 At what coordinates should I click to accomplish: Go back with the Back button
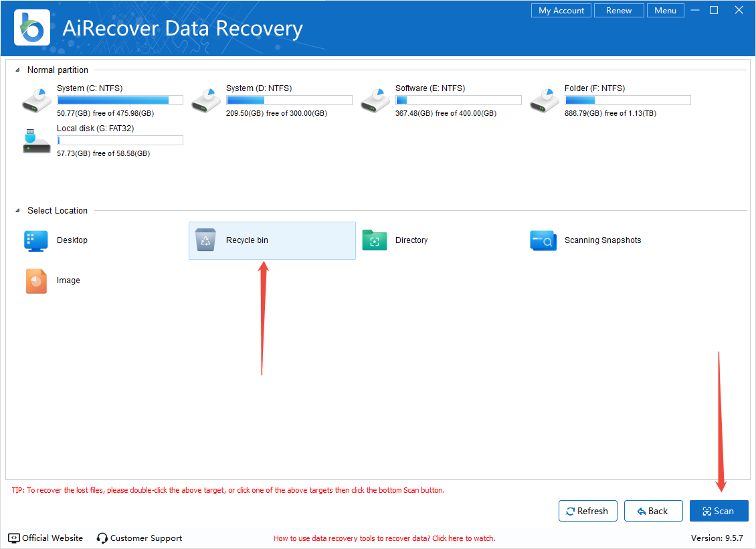[x=653, y=511]
